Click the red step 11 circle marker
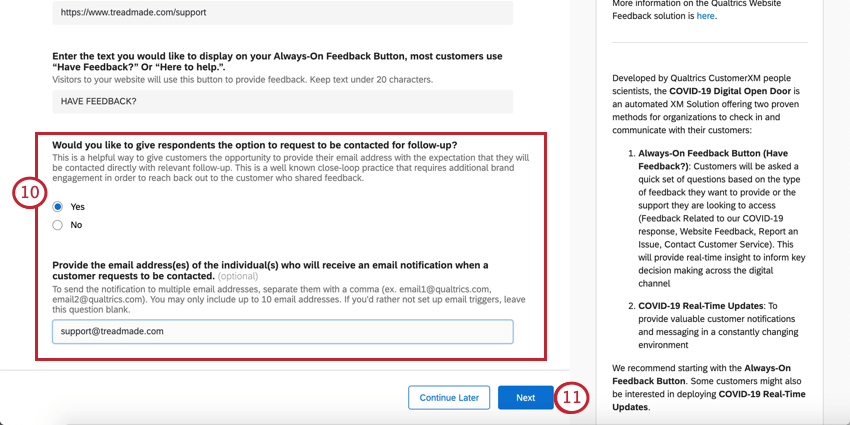 click(x=572, y=398)
